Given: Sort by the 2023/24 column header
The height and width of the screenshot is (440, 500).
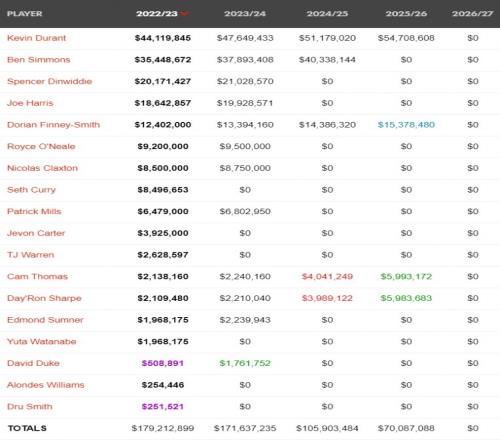Looking at the screenshot, I should (x=245, y=14).
